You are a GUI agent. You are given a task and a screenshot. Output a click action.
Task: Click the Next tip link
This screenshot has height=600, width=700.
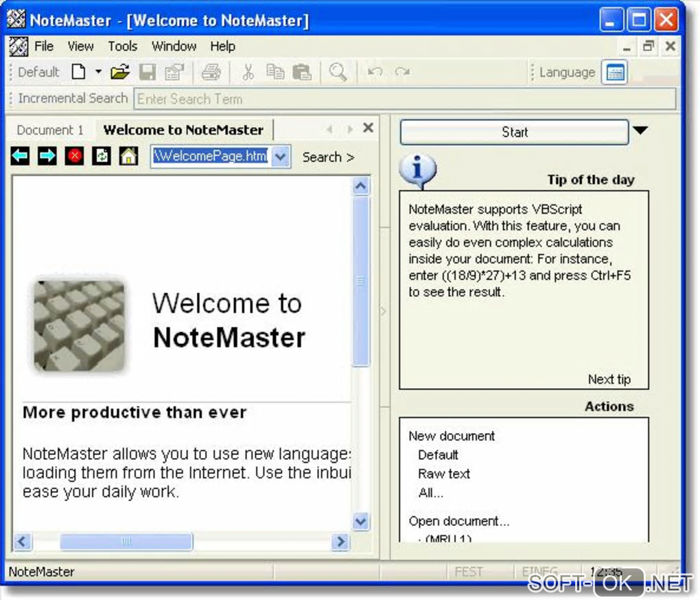[x=609, y=379]
